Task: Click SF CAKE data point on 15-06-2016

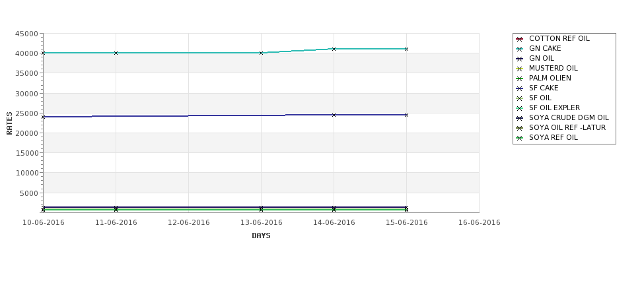Action: click(x=407, y=115)
